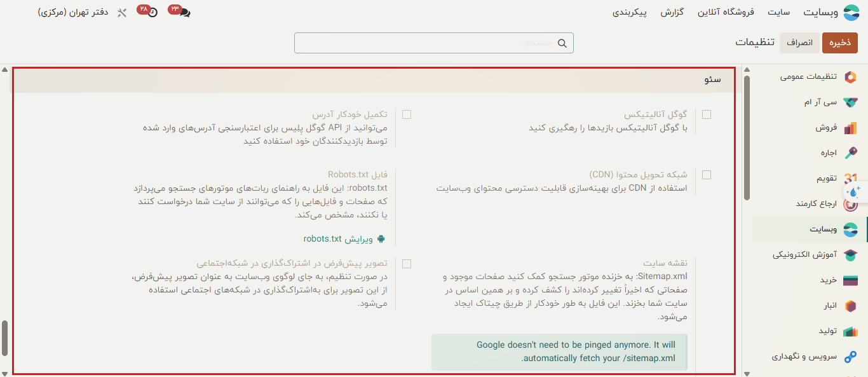Select فروش settings tab
This screenshot has height=377, width=868.
827,128
